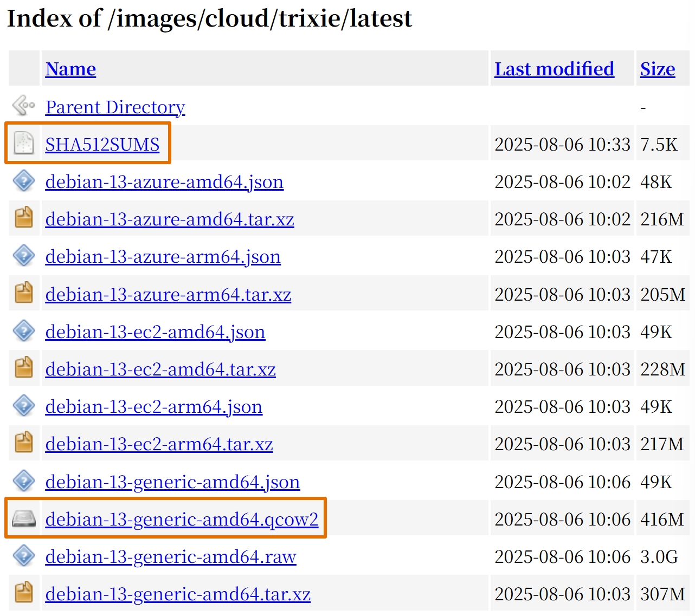Sort the listing by Size
The height and width of the screenshot is (616, 695).
pos(657,69)
